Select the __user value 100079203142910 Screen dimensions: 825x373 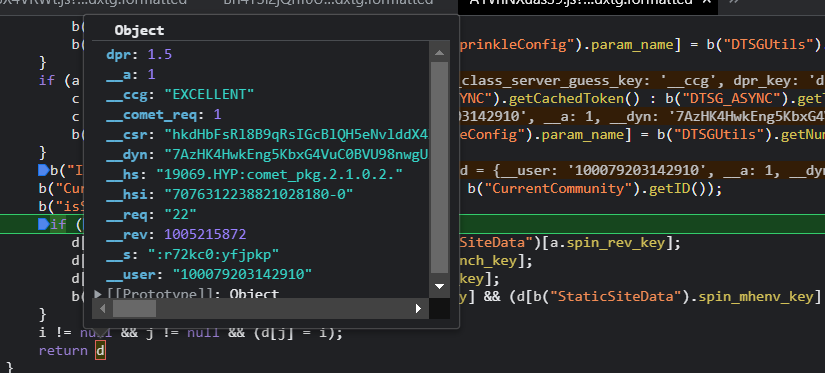tap(243, 275)
